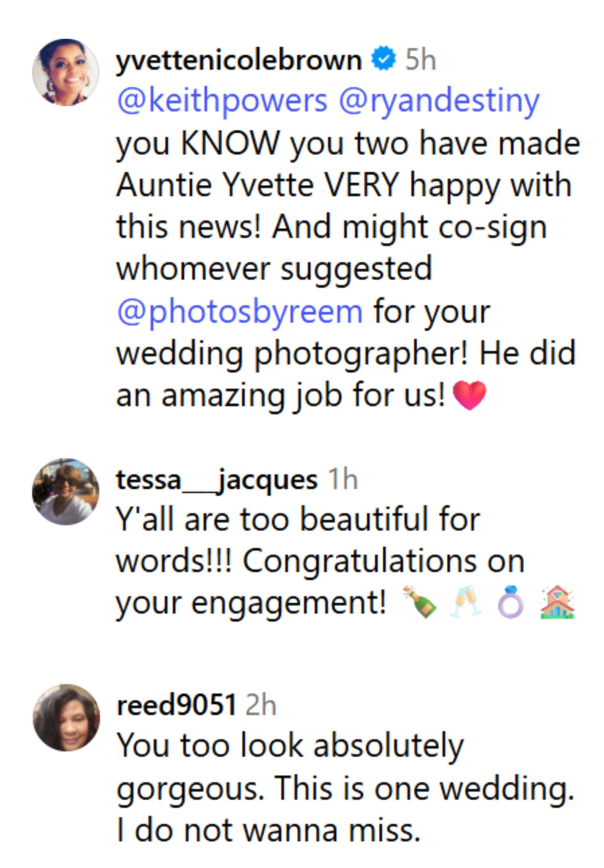Click the champagne bottle emoji

(x=420, y=602)
